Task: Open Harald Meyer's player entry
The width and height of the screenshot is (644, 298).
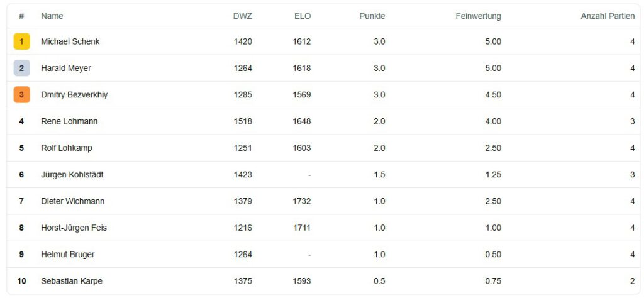Action: coord(65,68)
